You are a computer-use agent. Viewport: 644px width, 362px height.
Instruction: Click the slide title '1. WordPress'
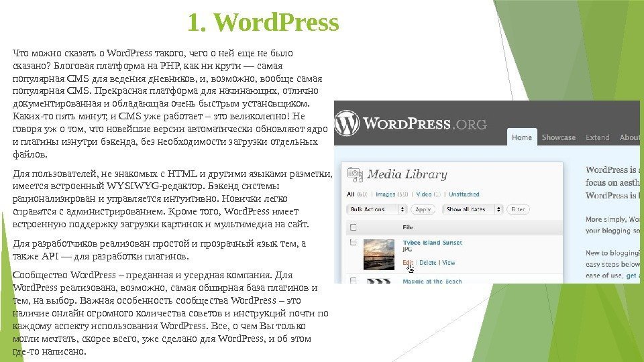pyautogui.click(x=263, y=21)
